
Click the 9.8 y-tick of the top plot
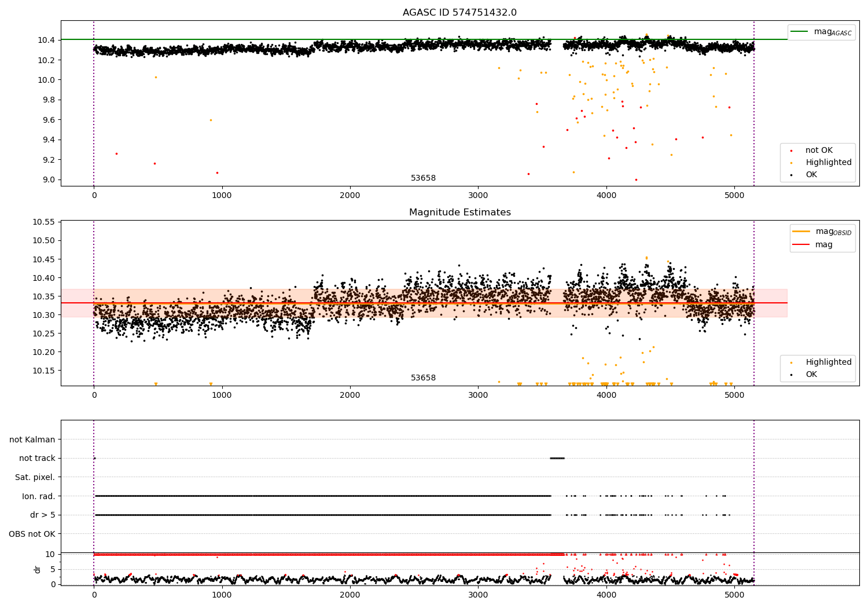pyautogui.click(x=49, y=100)
